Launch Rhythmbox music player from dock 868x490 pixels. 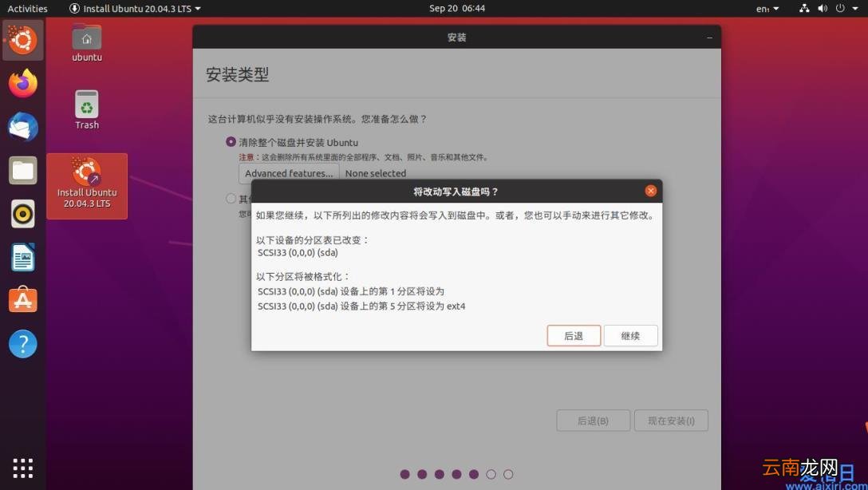tap(22, 214)
